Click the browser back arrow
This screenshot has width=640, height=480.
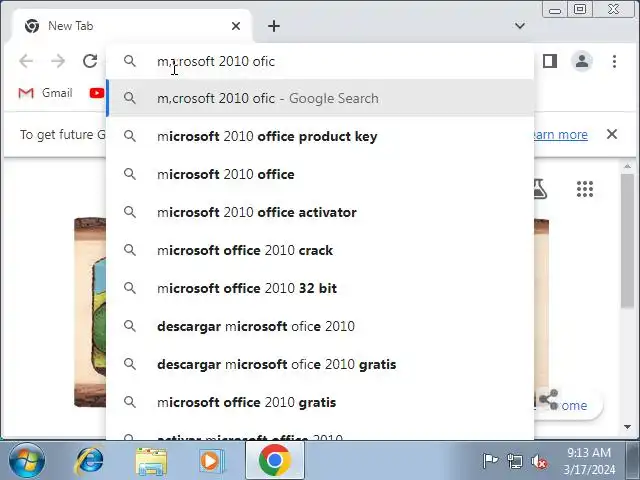point(26,61)
